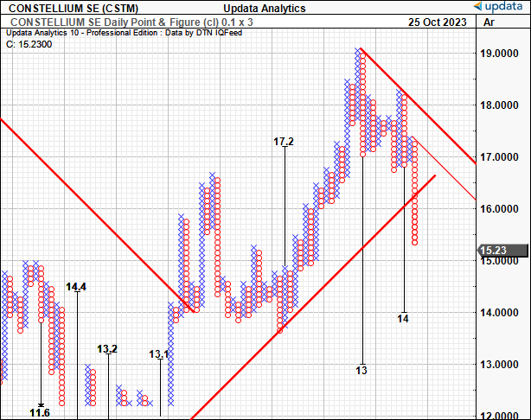The image size is (531, 420).
Task: Click the 'Ar' scale label
Action: (489, 22)
